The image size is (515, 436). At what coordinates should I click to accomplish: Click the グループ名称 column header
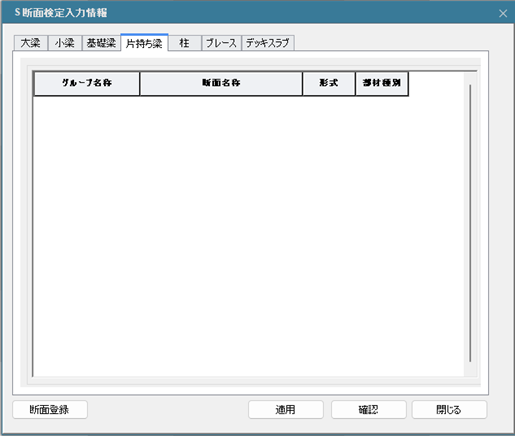tap(87, 83)
